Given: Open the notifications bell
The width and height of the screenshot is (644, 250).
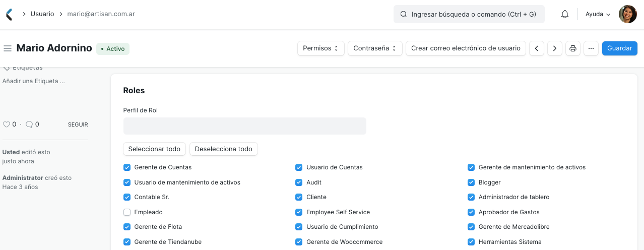Looking at the screenshot, I should tap(565, 14).
